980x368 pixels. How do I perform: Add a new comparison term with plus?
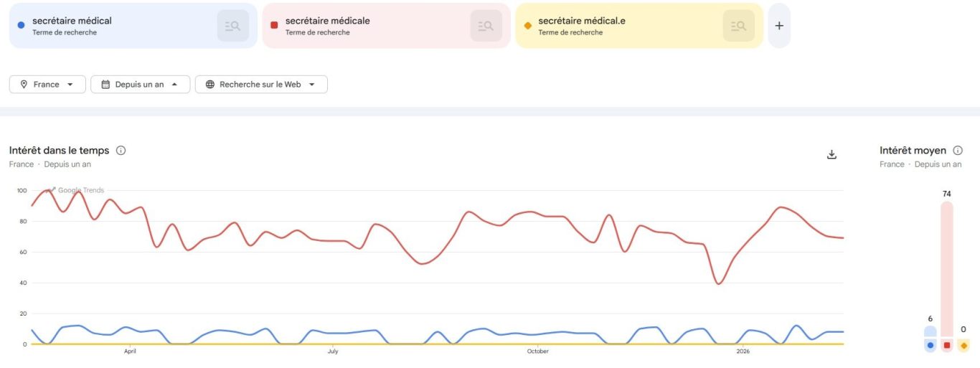click(x=779, y=26)
